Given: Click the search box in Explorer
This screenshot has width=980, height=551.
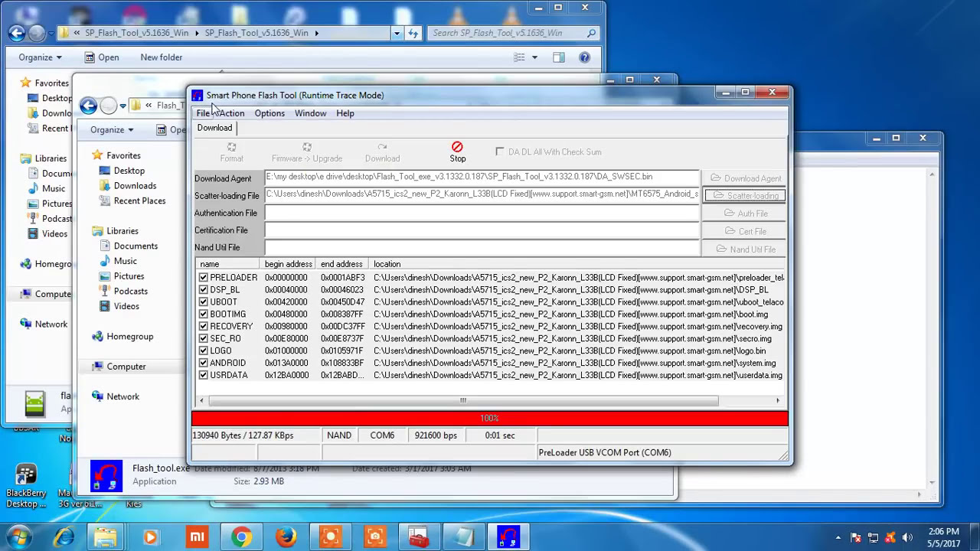Looking at the screenshot, I should point(513,33).
